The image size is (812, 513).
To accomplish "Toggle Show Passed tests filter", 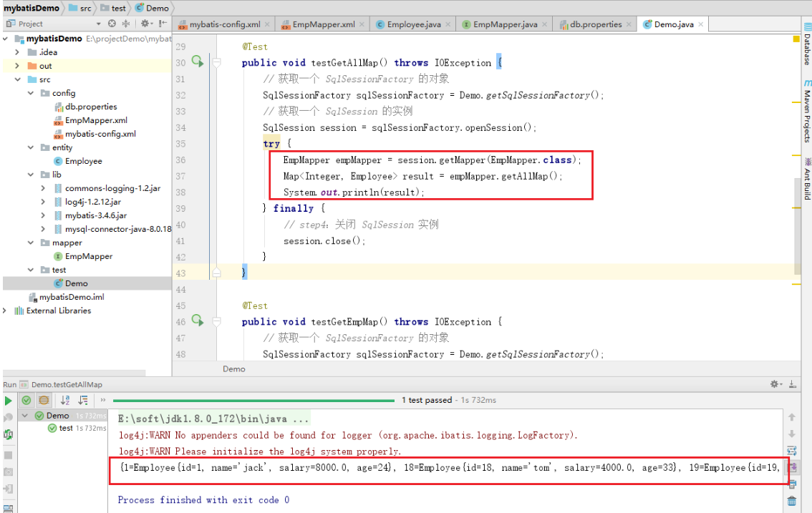I will click(x=26, y=400).
